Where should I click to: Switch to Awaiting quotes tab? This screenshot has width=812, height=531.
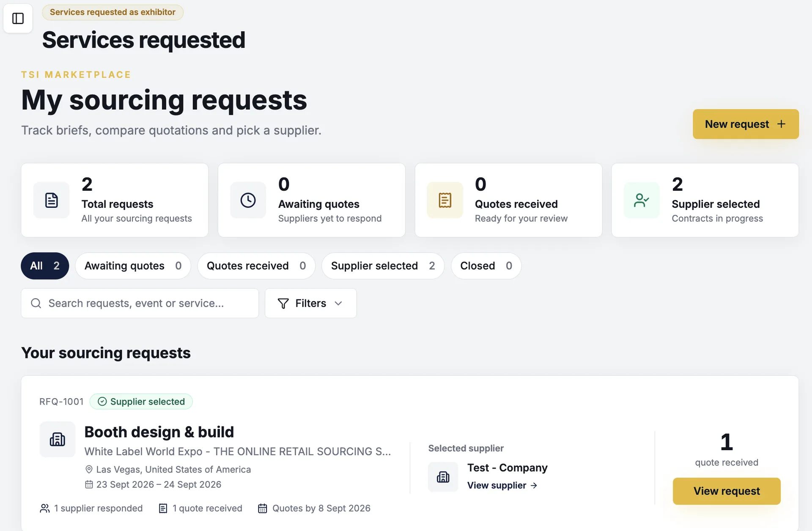point(133,266)
